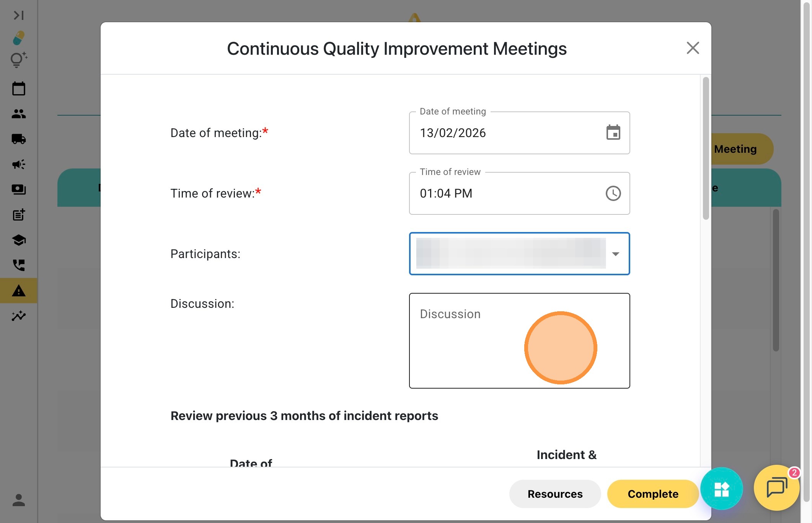Open the time picker clock icon
Viewport: 812px width, 523px height.
click(613, 193)
